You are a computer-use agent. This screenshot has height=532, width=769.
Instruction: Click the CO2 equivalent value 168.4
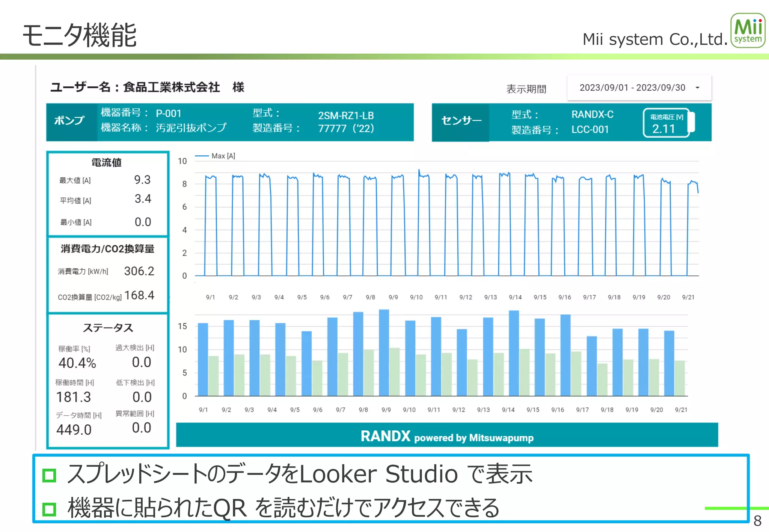(x=139, y=296)
